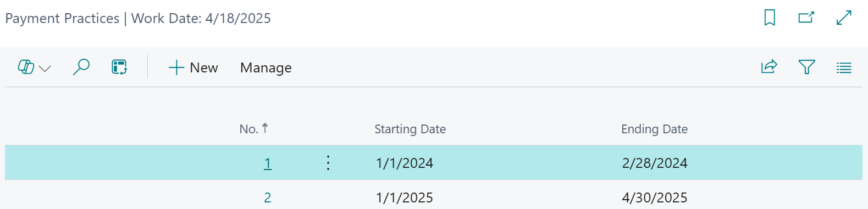Create a new payment practice with New
Screen dimensions: 868x209
[x=193, y=67]
